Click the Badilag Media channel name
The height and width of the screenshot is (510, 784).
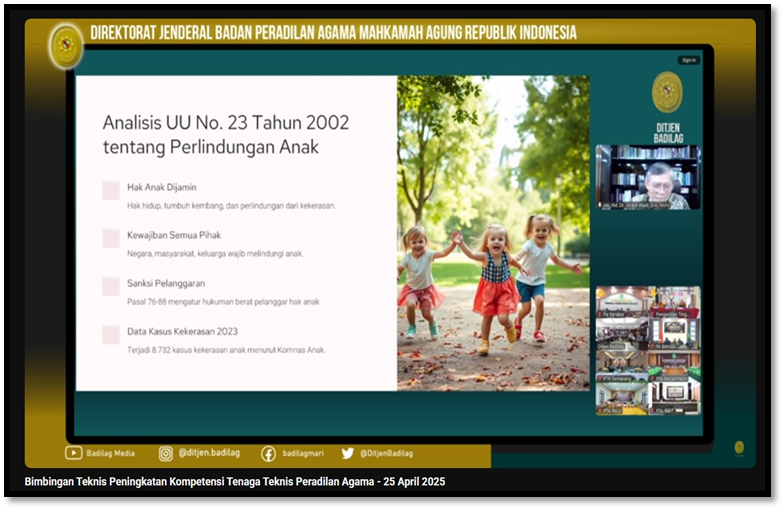pos(111,453)
